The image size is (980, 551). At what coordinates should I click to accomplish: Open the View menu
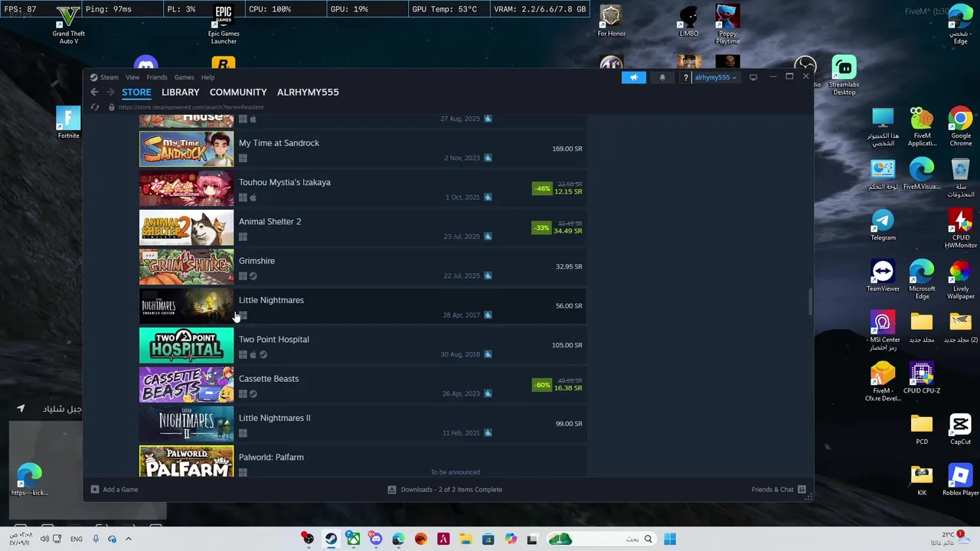(x=132, y=77)
